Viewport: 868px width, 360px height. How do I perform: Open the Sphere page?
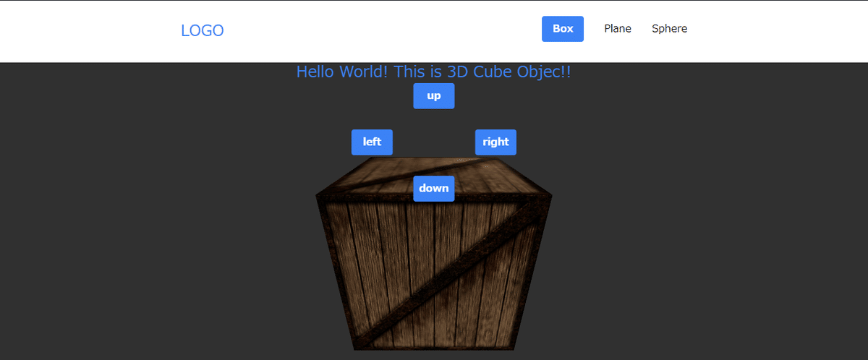669,29
